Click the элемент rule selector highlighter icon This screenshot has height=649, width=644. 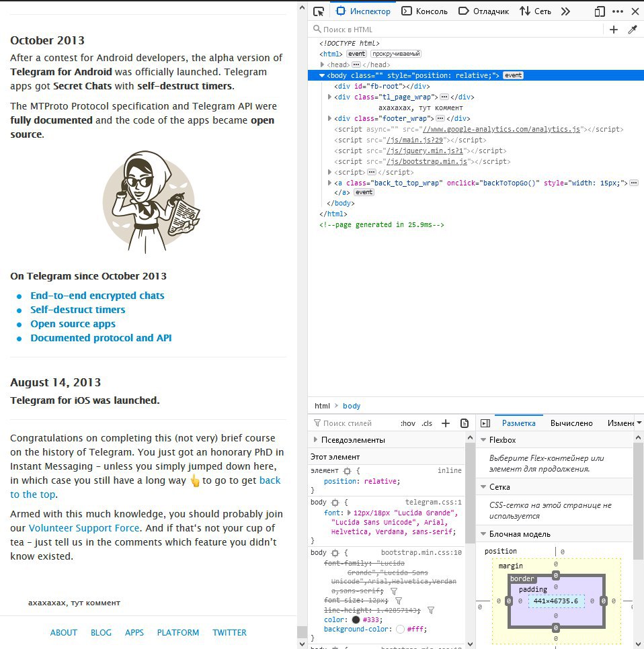point(347,470)
